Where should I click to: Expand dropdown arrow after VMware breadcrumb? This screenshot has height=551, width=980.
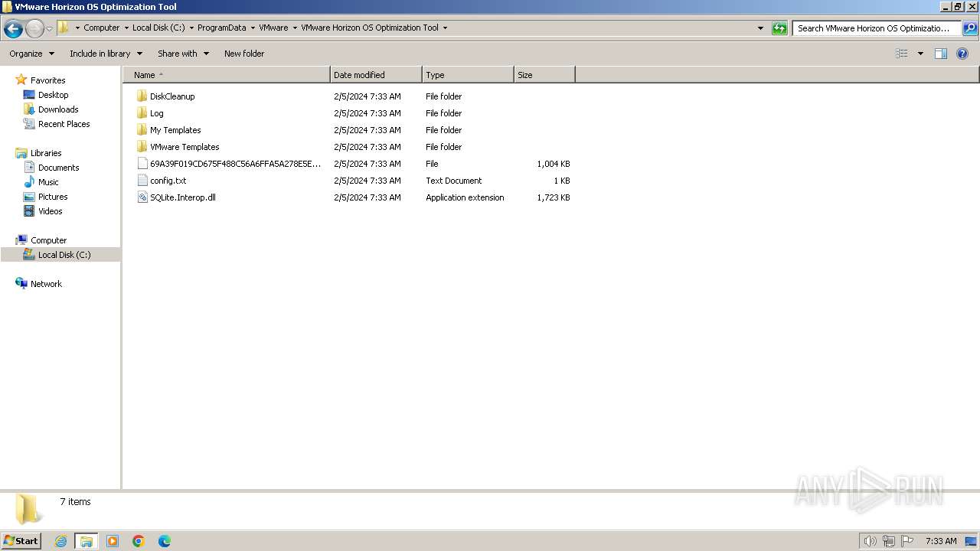pos(295,28)
